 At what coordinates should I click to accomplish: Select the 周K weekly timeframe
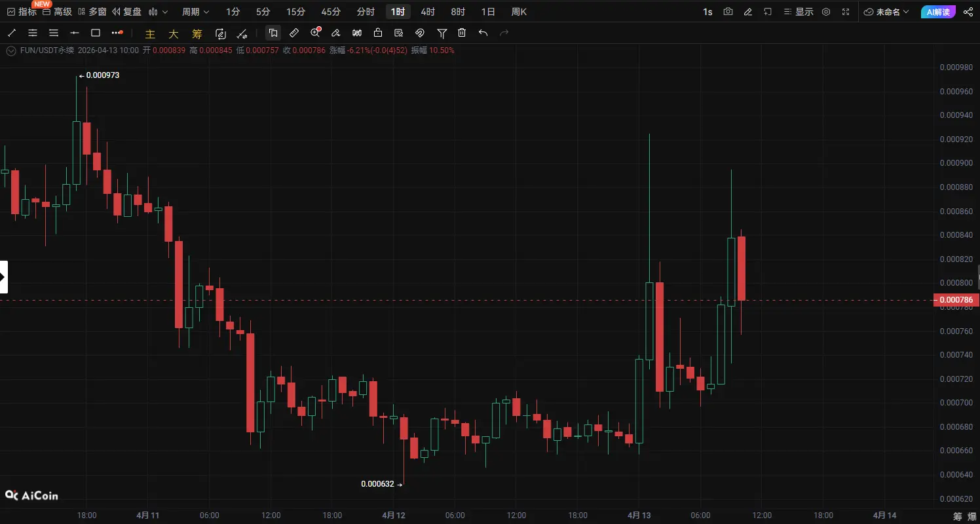pos(519,12)
